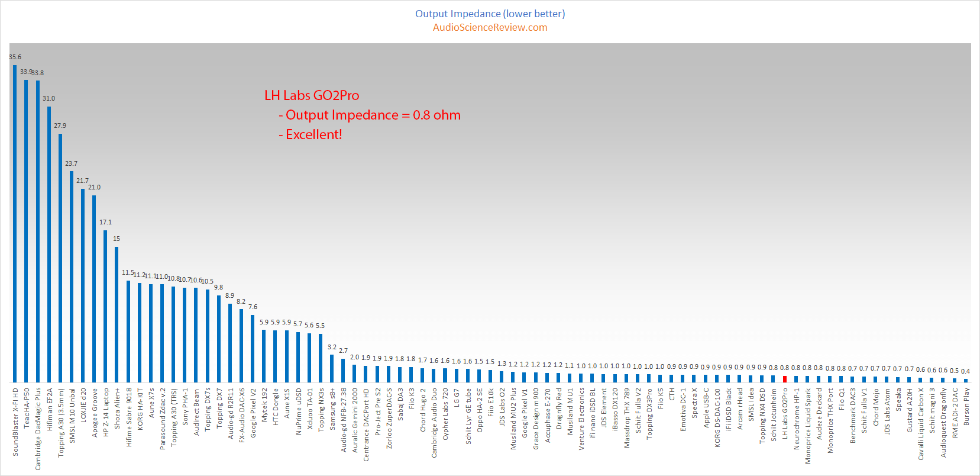Screen dimensions: 980x476
Task: Click the red 'Excellent!' annotation line
Action: (x=314, y=134)
